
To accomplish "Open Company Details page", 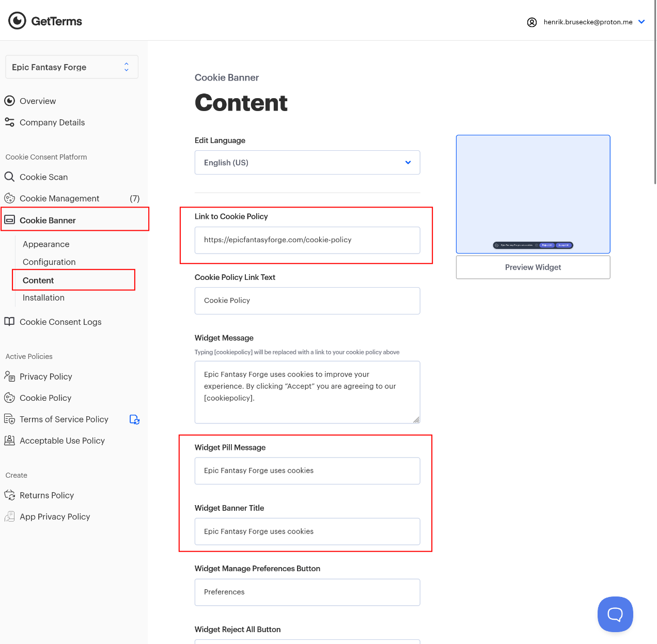I will [x=52, y=122].
